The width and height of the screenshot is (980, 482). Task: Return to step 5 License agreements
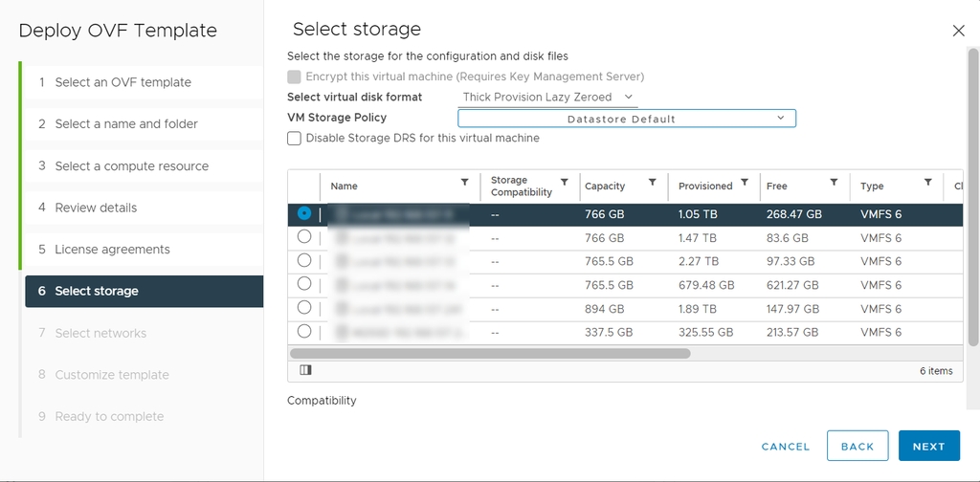click(112, 250)
